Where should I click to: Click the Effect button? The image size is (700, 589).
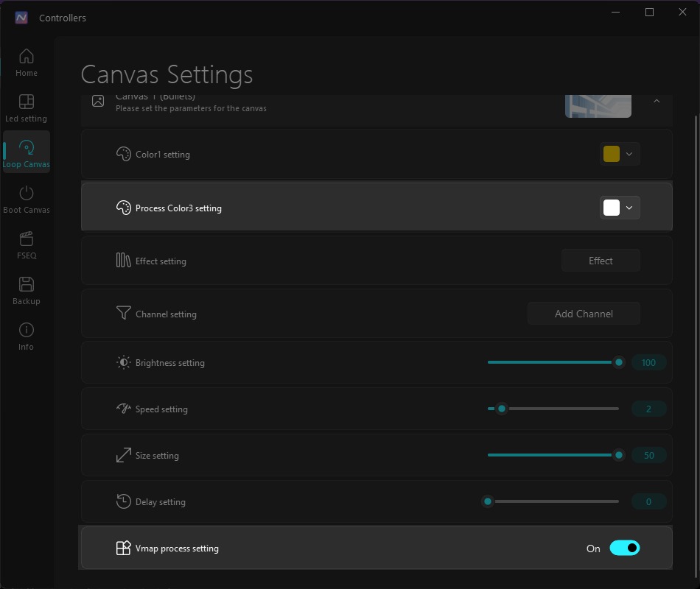tap(601, 261)
